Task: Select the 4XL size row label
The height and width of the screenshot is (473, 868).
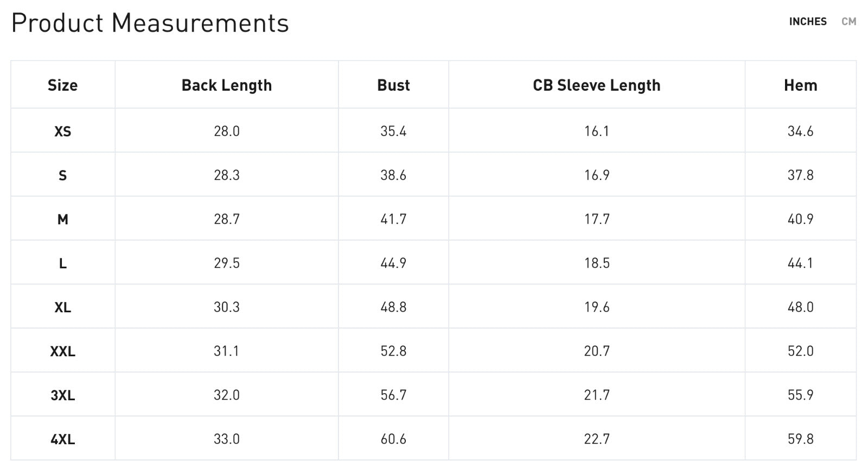Action: pyautogui.click(x=62, y=439)
